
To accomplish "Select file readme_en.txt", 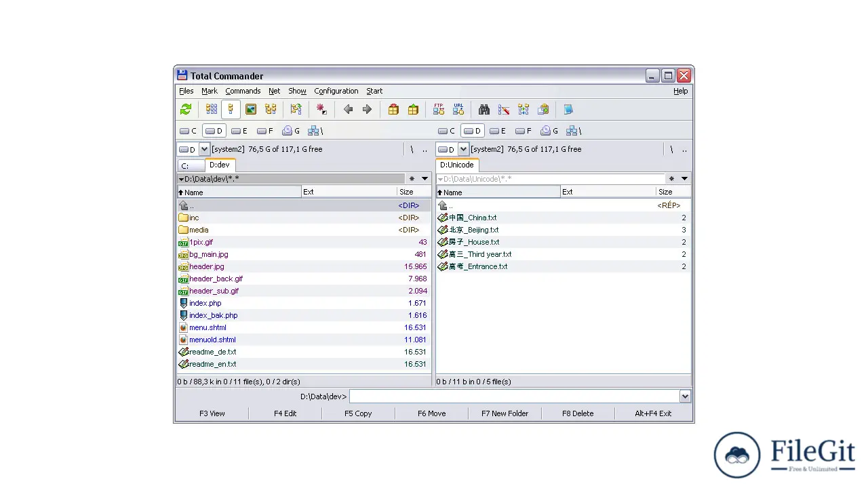I will click(x=304, y=364).
